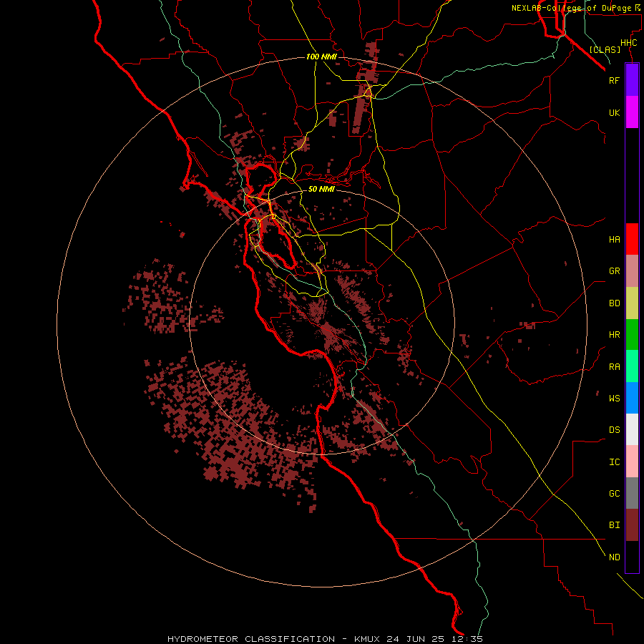Image resolution: width=644 pixels, height=644 pixels.
Task: Select the mint green RA legend swatch
Action: [632, 366]
